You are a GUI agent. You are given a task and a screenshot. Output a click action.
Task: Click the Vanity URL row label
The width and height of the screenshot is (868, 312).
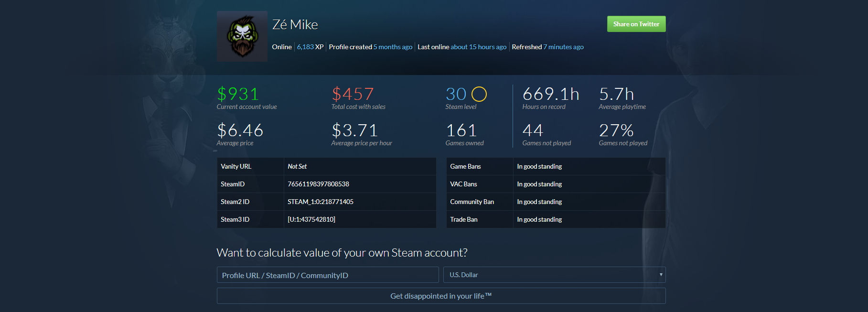pos(236,166)
